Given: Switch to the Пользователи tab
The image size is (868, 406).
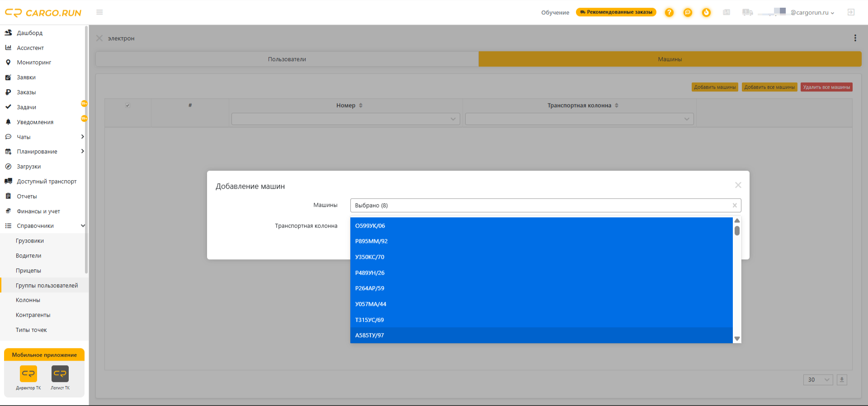Looking at the screenshot, I should pyautogui.click(x=287, y=59).
